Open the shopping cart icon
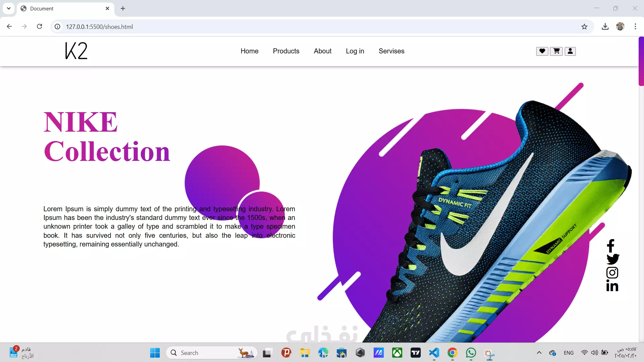The width and height of the screenshot is (644, 362). click(556, 51)
